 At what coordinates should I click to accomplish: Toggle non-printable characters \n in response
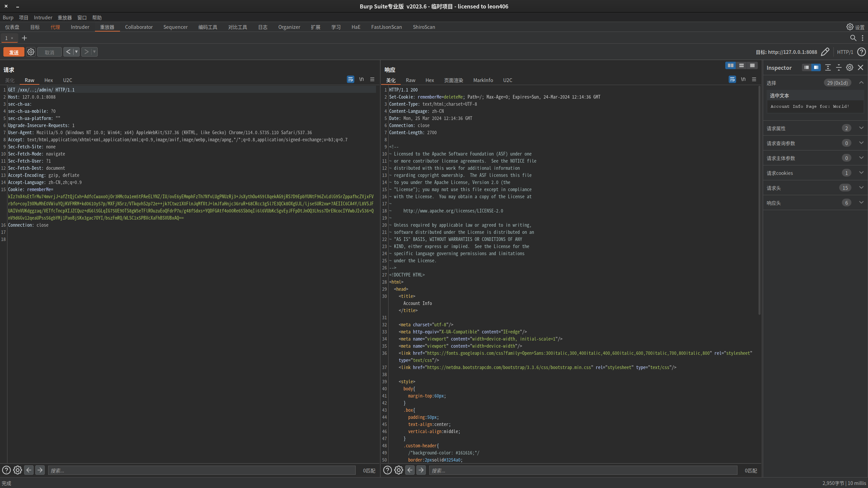pyautogui.click(x=743, y=79)
